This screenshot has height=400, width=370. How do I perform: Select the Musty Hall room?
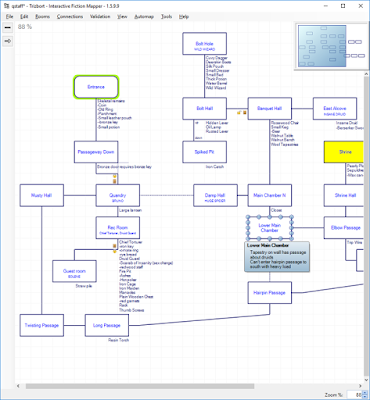point(42,195)
